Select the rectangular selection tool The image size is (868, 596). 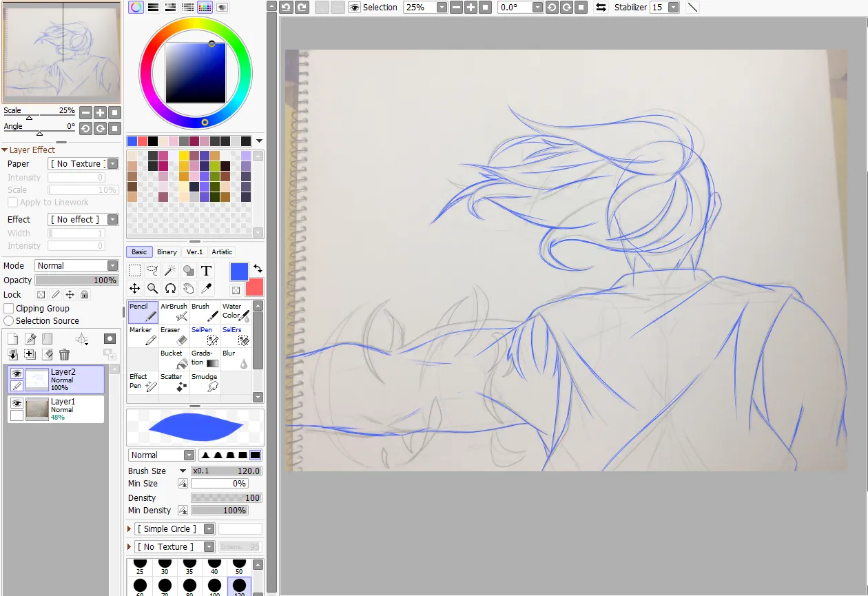click(135, 271)
